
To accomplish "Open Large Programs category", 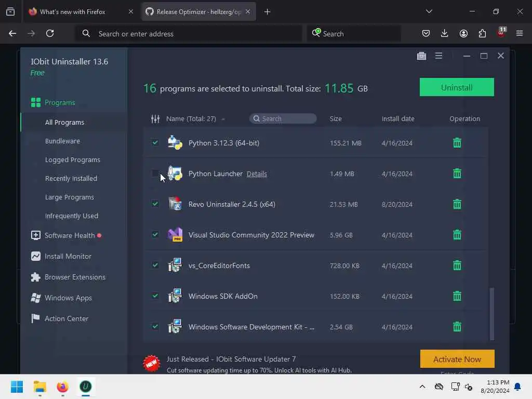I will click(69, 197).
